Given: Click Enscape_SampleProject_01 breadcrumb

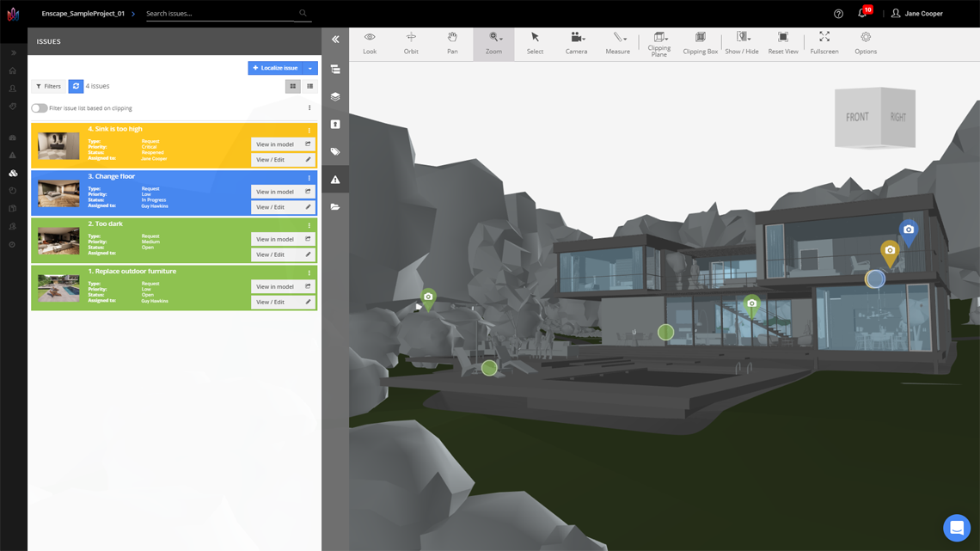Looking at the screenshot, I should point(83,13).
